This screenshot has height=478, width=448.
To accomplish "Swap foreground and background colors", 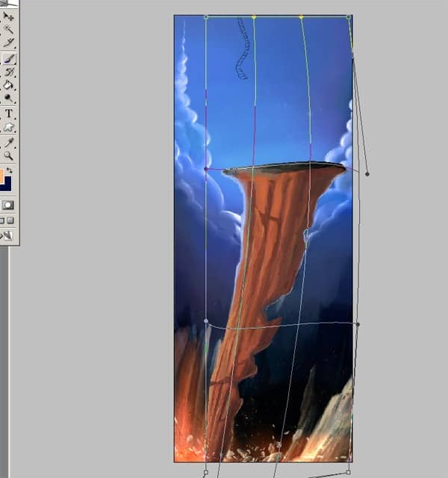I will click(x=10, y=170).
